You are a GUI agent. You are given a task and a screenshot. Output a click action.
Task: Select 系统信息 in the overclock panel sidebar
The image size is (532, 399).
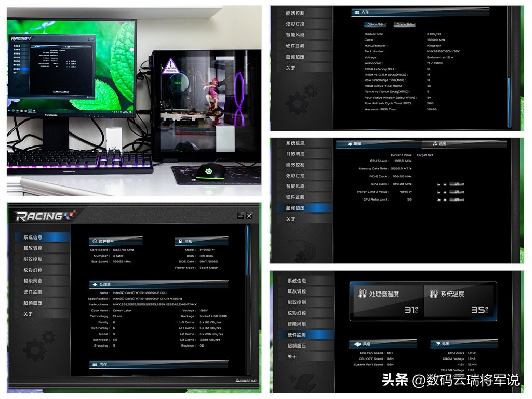(304, 143)
